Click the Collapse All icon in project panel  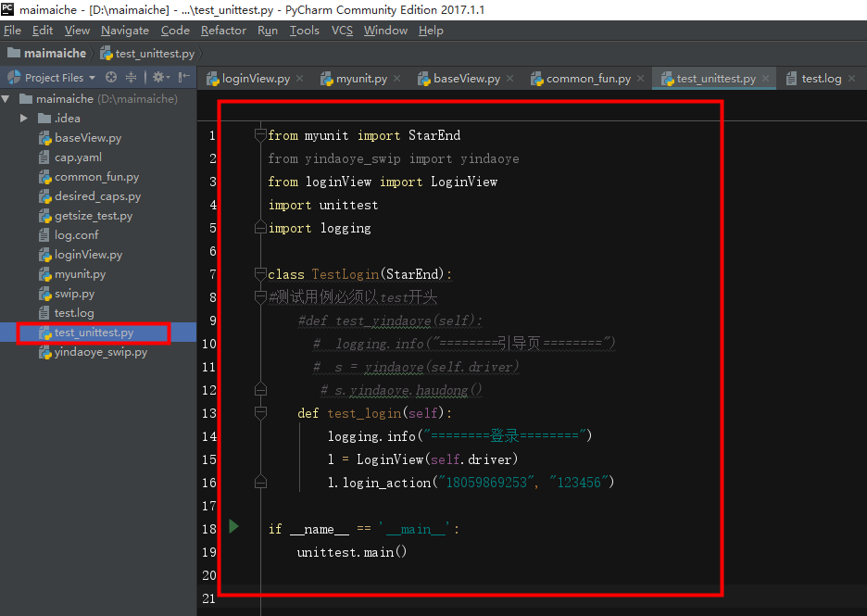click(131, 78)
